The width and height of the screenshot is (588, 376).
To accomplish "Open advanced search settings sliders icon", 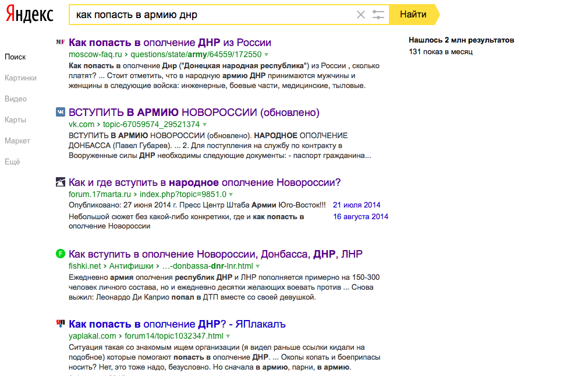I will click(378, 15).
